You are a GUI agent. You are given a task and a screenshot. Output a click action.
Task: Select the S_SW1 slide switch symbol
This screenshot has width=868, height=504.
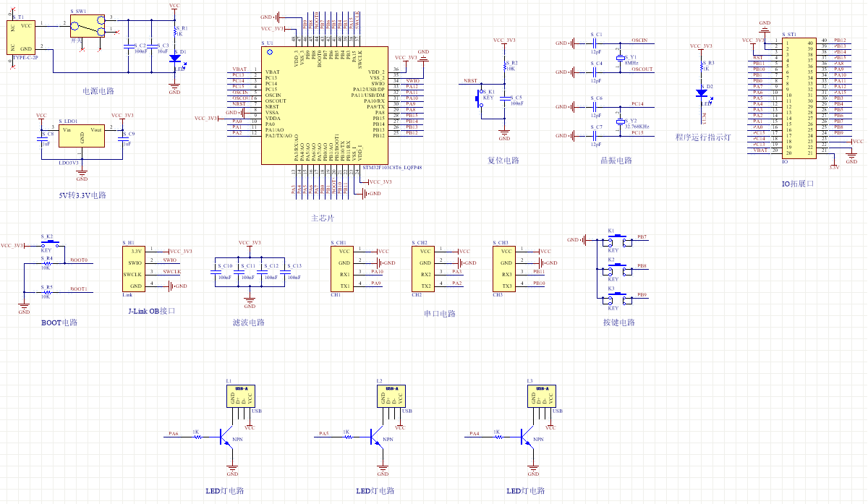pyautogui.click(x=87, y=27)
